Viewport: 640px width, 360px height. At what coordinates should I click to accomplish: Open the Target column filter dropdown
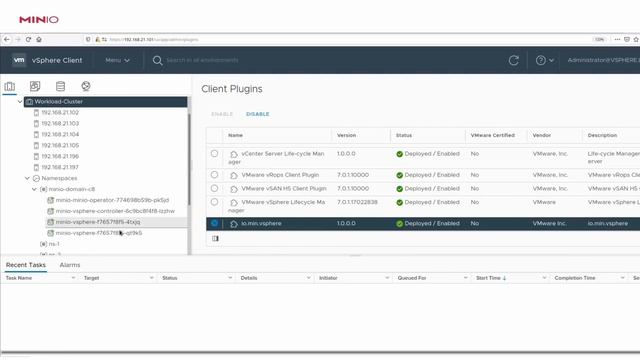[151, 278]
